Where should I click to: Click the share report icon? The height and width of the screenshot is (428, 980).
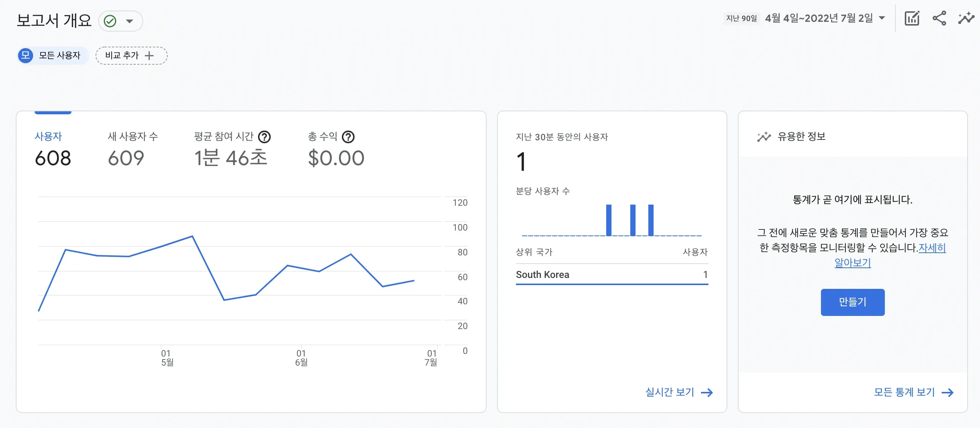click(x=939, y=17)
